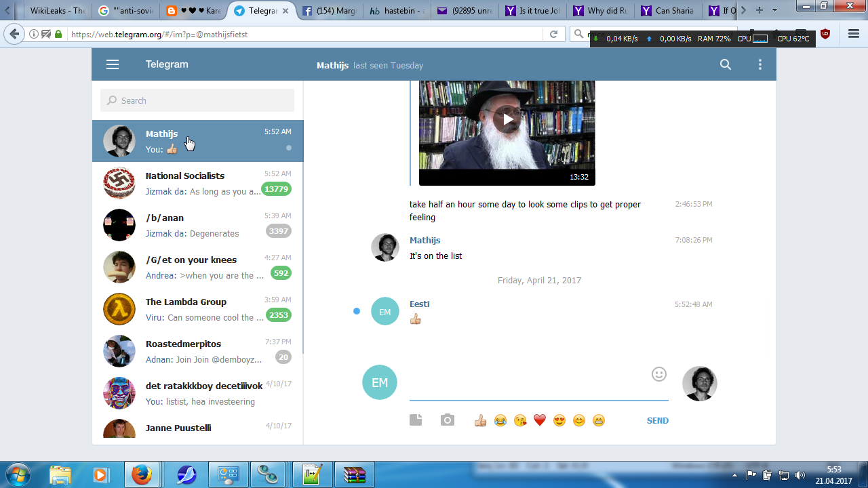Open Mathijs profile from chat header name
Viewport: 868px width, 488px height.
coord(332,65)
